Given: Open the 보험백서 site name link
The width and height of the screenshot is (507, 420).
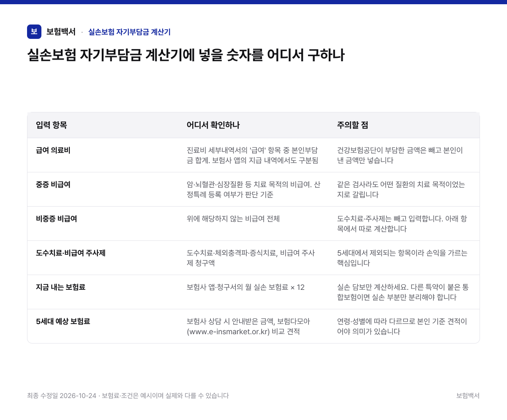Looking at the screenshot, I should tap(61, 32).
